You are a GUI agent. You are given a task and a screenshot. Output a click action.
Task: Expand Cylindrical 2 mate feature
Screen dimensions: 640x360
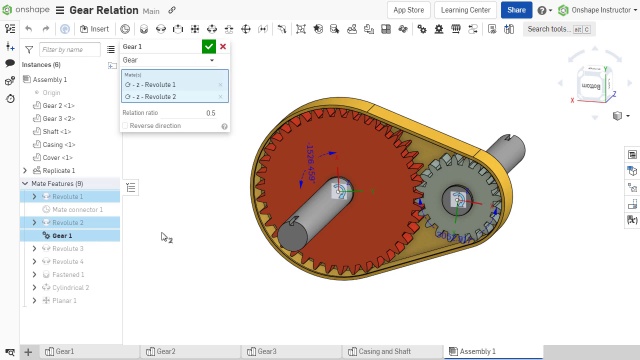(34, 288)
